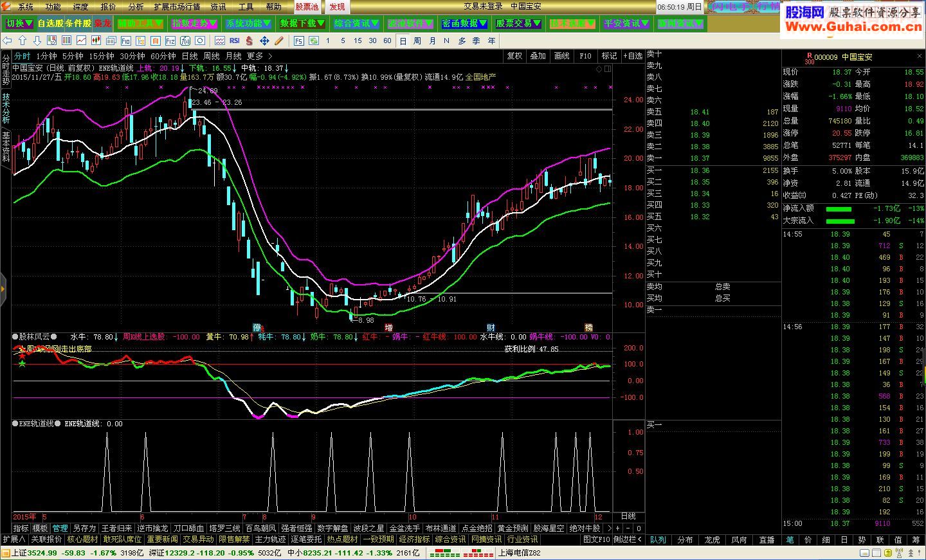Screen dimensions: 926x560
Task: Open the 系统功能 dropdown
Action: tap(248, 24)
